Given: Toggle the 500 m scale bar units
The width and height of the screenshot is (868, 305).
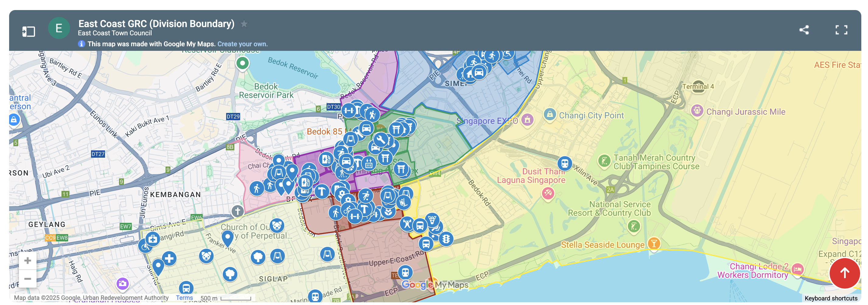Looking at the screenshot, I should [x=226, y=298].
